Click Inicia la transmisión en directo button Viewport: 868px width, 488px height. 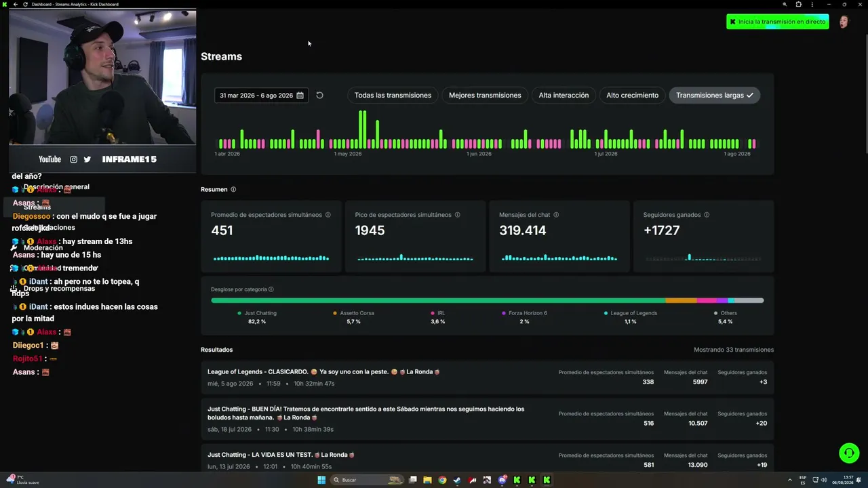777,22
